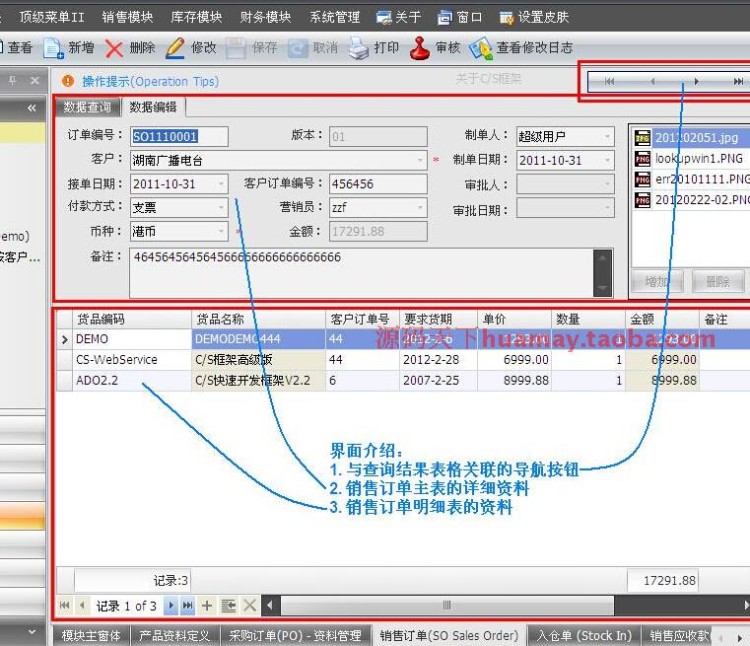Click the 审核 (Approve) stamp icon
This screenshot has width=750, height=646.
pos(421,48)
